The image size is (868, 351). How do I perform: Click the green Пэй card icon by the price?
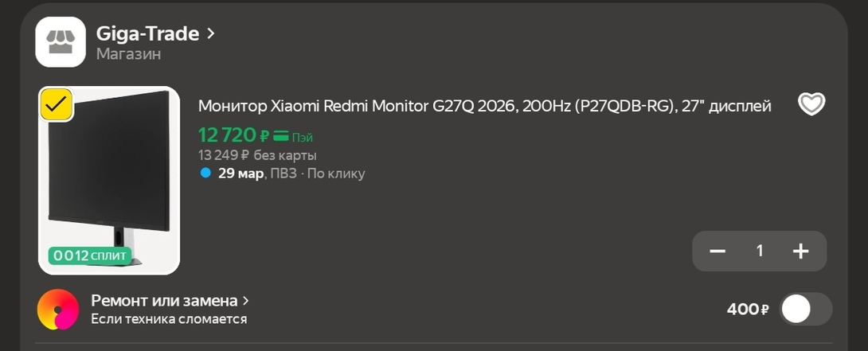pos(281,136)
